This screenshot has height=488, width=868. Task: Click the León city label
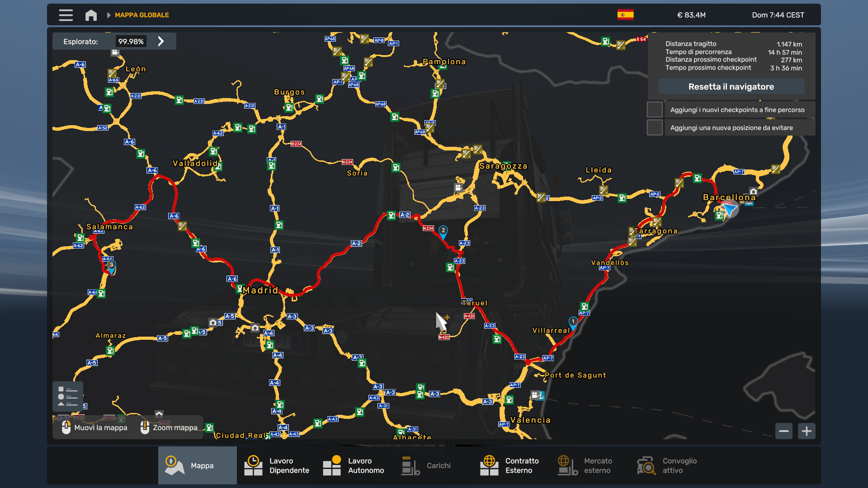(x=136, y=69)
